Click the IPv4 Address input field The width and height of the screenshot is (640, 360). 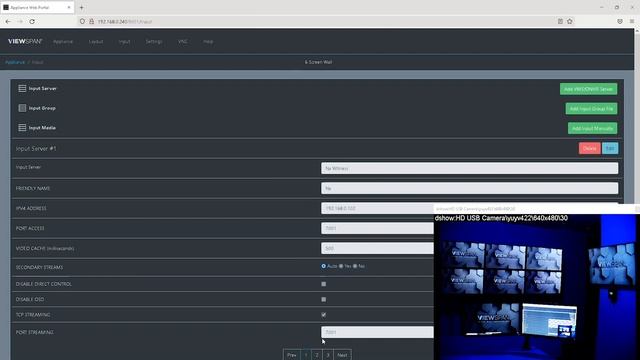point(377,208)
